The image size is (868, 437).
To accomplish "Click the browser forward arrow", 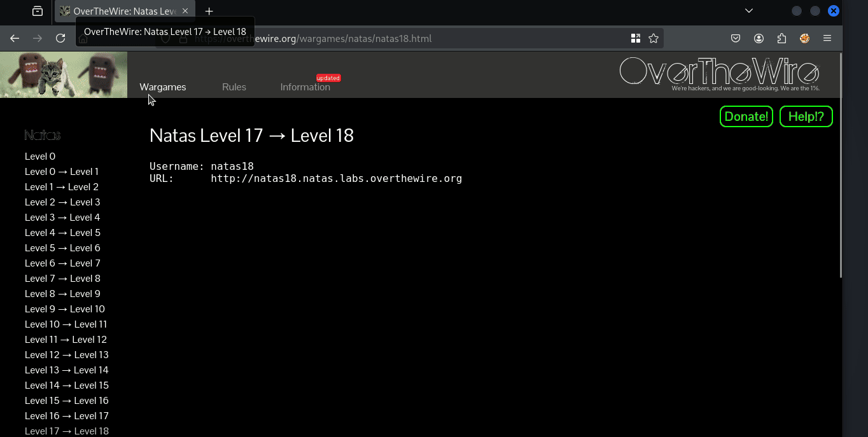I will click(38, 38).
